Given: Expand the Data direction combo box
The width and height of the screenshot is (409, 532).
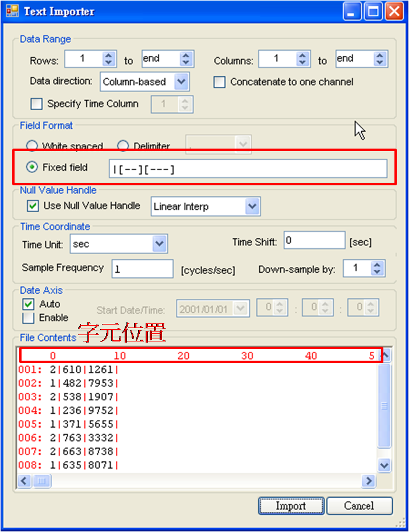Looking at the screenshot, I should pyautogui.click(x=181, y=82).
